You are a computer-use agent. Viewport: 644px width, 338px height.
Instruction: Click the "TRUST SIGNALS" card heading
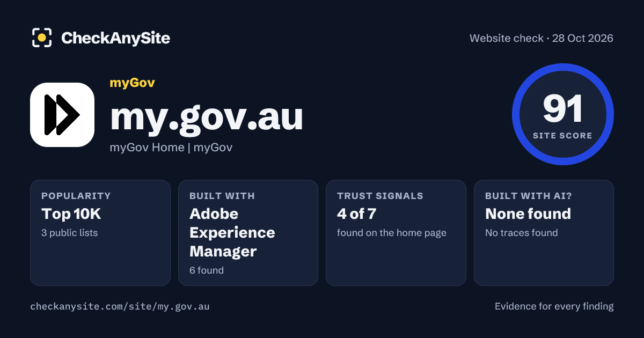pyautogui.click(x=380, y=196)
